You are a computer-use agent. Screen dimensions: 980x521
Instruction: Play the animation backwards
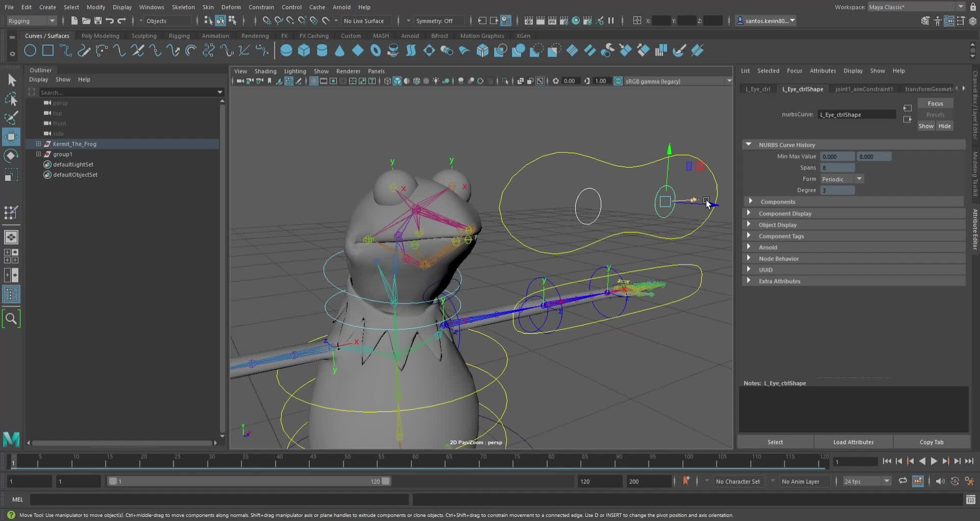click(922, 461)
